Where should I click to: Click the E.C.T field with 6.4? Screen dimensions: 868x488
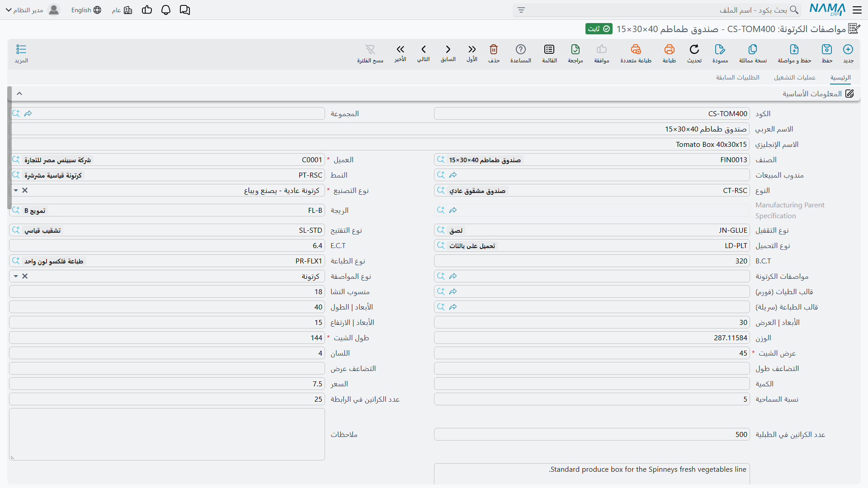tap(167, 245)
